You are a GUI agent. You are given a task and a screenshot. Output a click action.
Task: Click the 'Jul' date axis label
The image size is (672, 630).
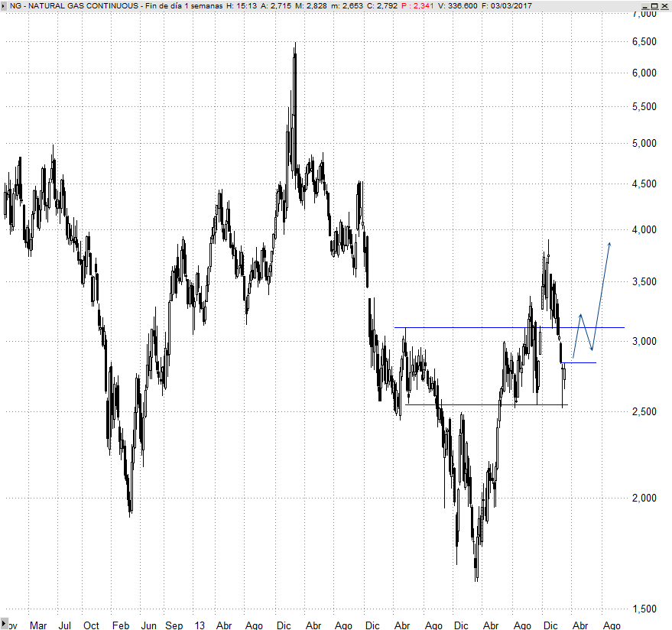[x=65, y=625]
